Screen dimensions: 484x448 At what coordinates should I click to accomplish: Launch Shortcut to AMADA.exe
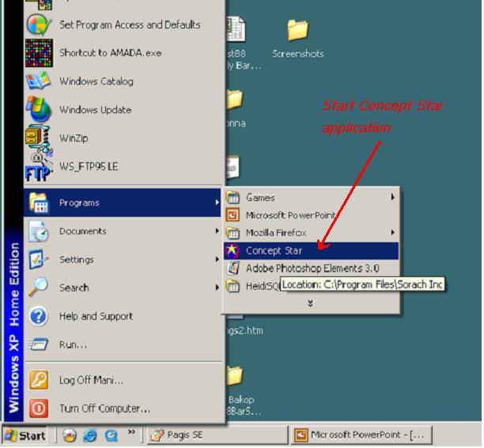pyautogui.click(x=123, y=53)
